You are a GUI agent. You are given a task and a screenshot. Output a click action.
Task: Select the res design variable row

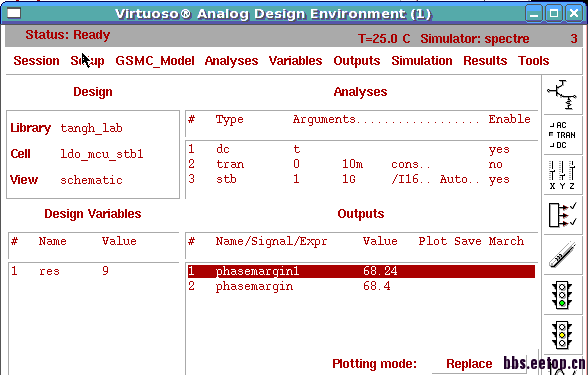click(x=94, y=271)
